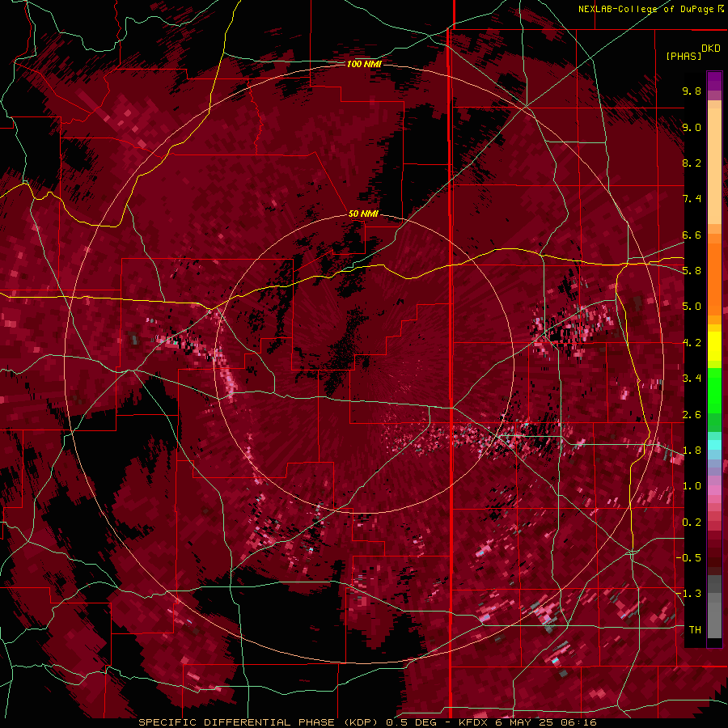Click the DKD legend title
The width and height of the screenshot is (728, 728).
pyautogui.click(x=711, y=49)
